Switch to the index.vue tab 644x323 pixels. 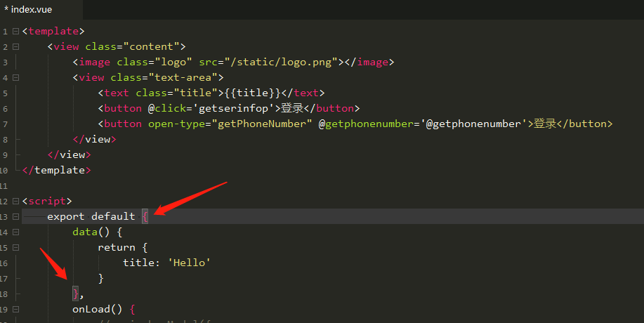[x=28, y=9]
